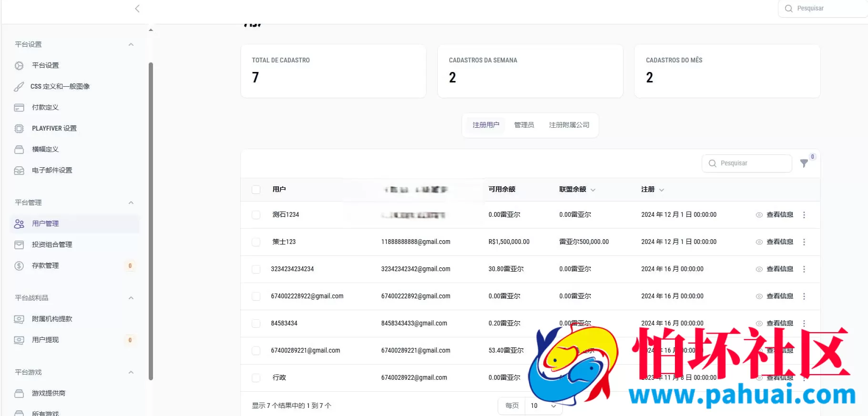Click 雷亚尔500,000.00 affiliate balance
The width and height of the screenshot is (868, 416).
coord(584,242)
